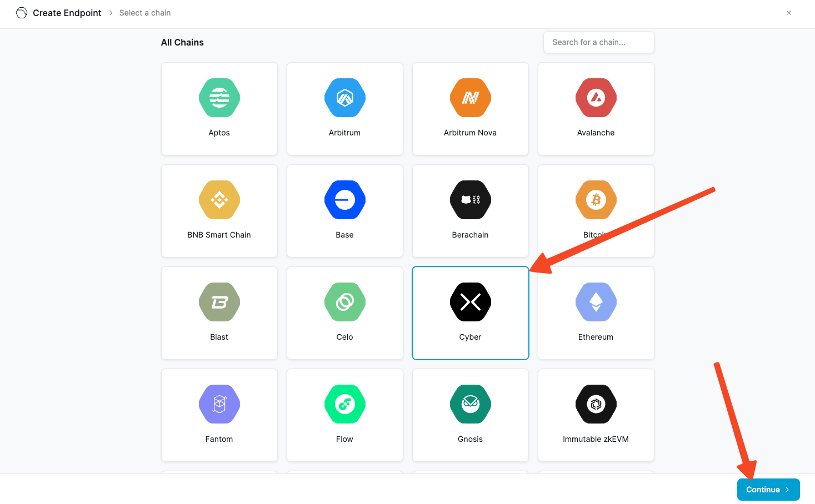Viewport: 815px width, 504px height.
Task: Select the Ethereum diamond icon
Action: 596,302
